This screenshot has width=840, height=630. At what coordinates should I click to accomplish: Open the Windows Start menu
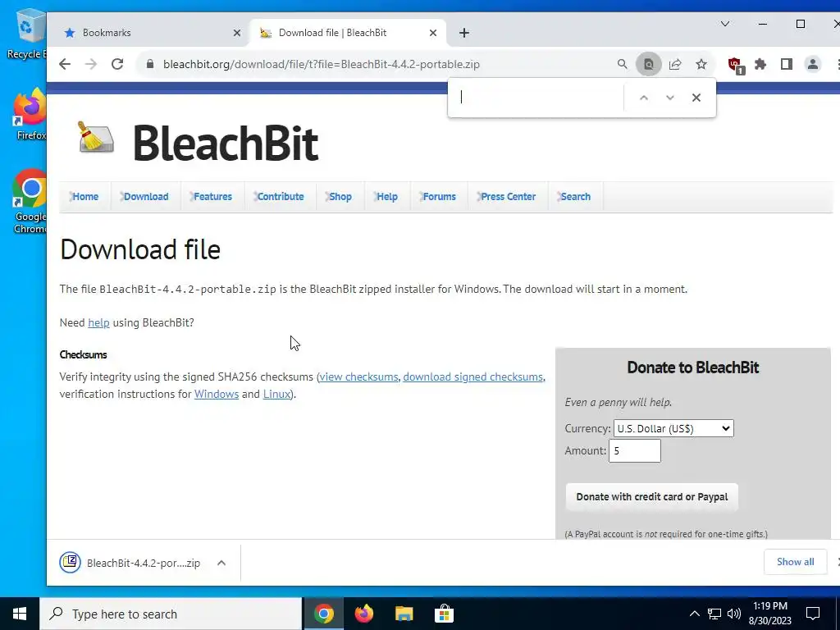20,614
